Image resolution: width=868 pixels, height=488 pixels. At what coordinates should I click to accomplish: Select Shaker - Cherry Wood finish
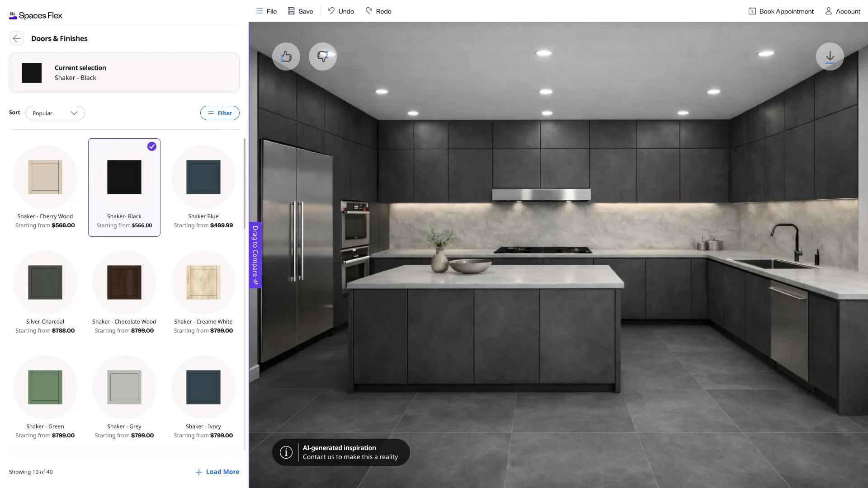click(45, 187)
